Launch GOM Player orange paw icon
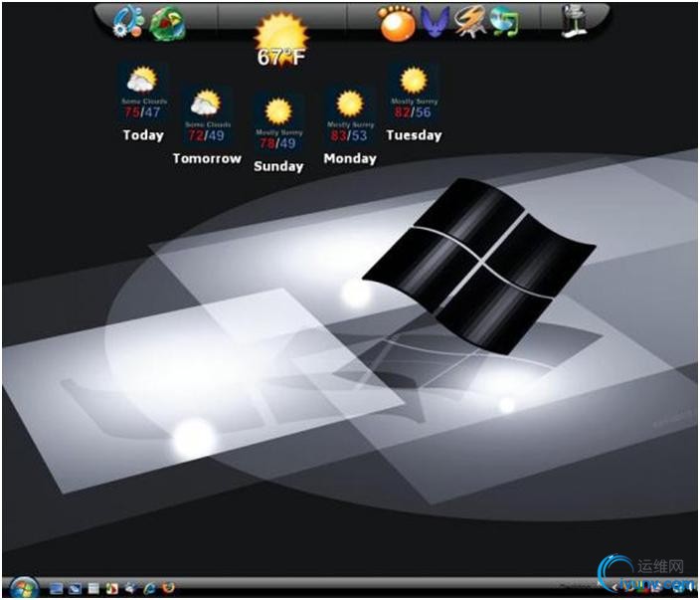Image resolution: width=700 pixels, height=600 pixels. [397, 23]
